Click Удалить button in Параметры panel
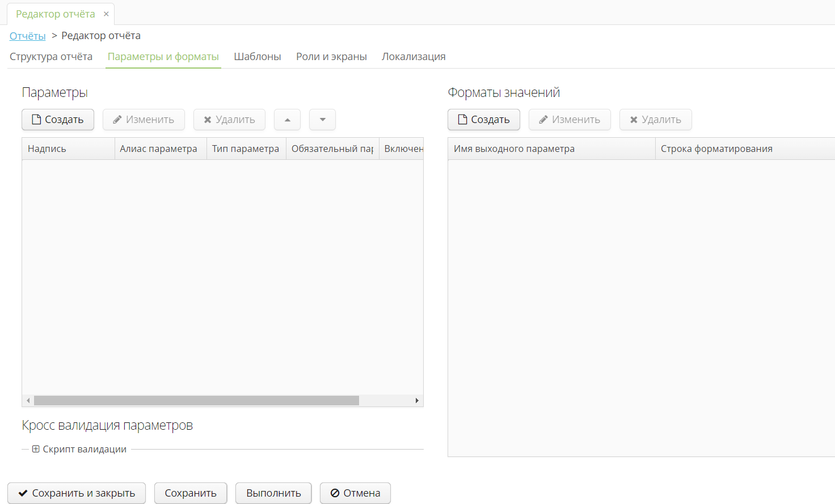The width and height of the screenshot is (835, 504). (x=229, y=120)
